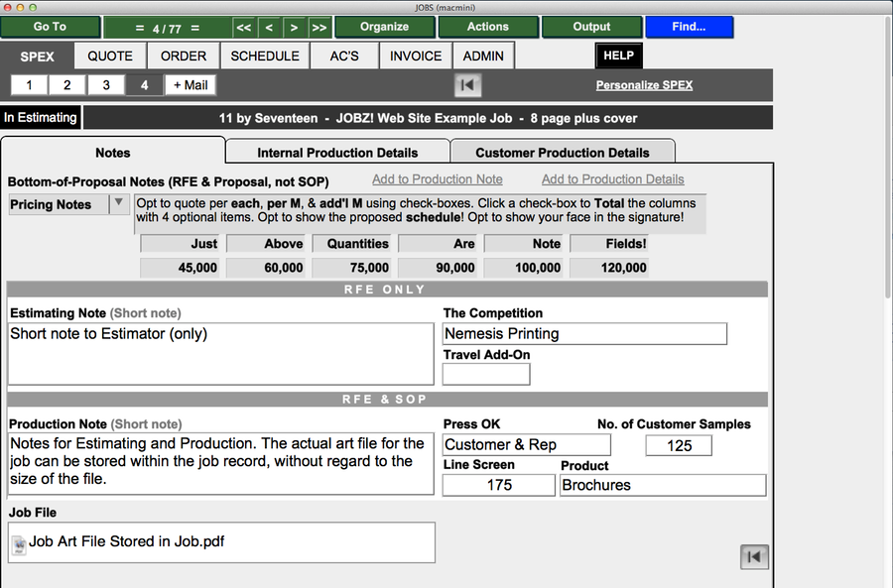
Task: Open the Product field showing Brochures
Action: [x=662, y=485]
